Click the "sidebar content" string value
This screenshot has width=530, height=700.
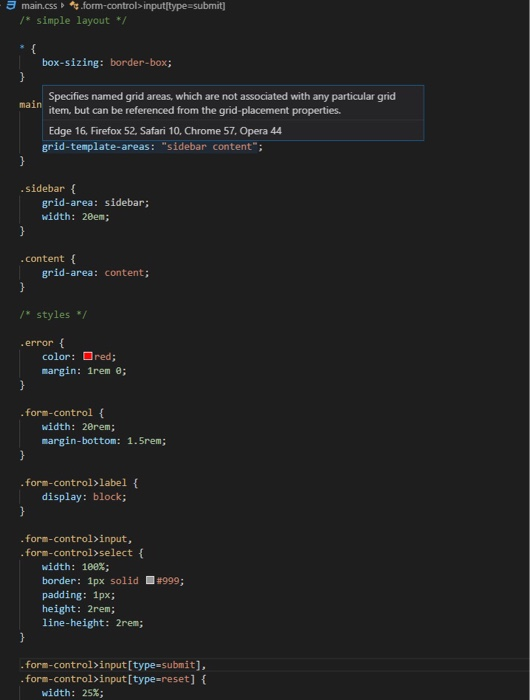209,147
